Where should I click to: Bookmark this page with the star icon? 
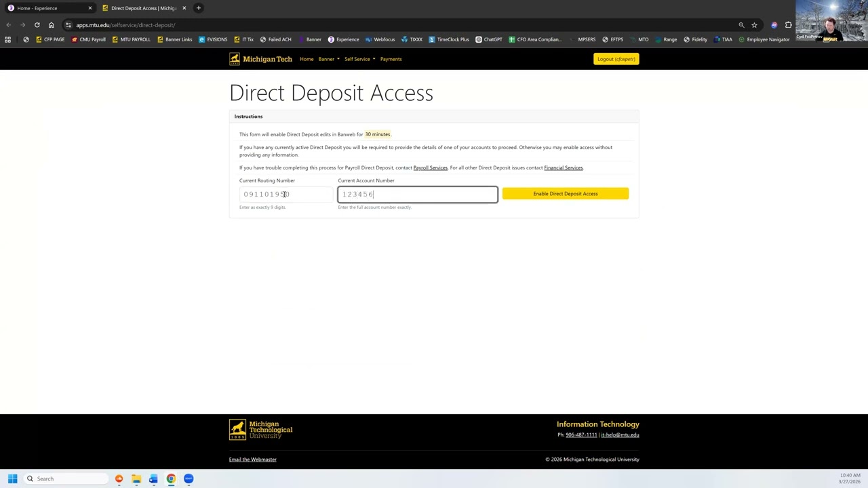(754, 25)
